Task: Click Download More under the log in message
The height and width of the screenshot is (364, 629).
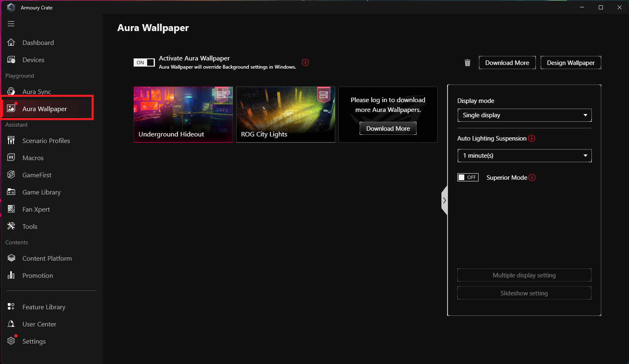Action: pos(388,128)
